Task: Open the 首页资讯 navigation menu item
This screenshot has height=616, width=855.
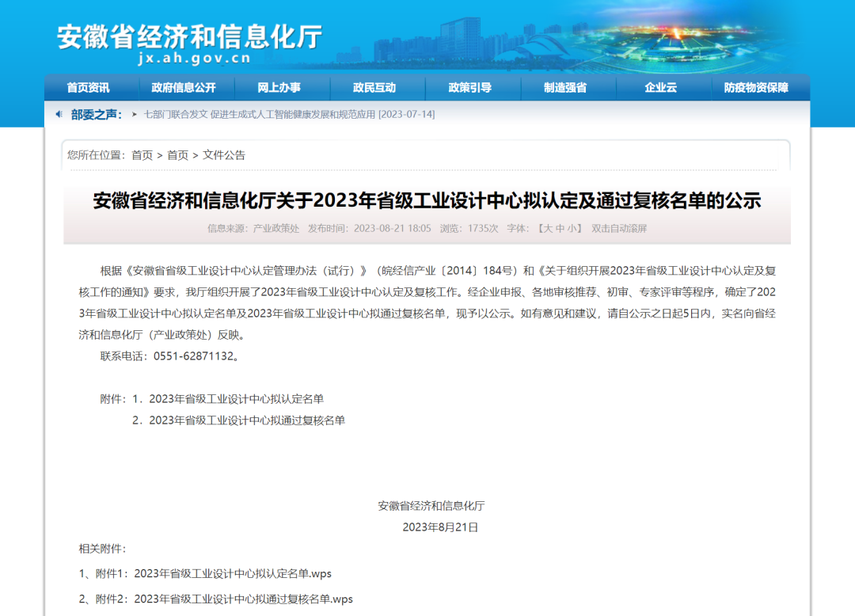Action: pyautogui.click(x=88, y=88)
